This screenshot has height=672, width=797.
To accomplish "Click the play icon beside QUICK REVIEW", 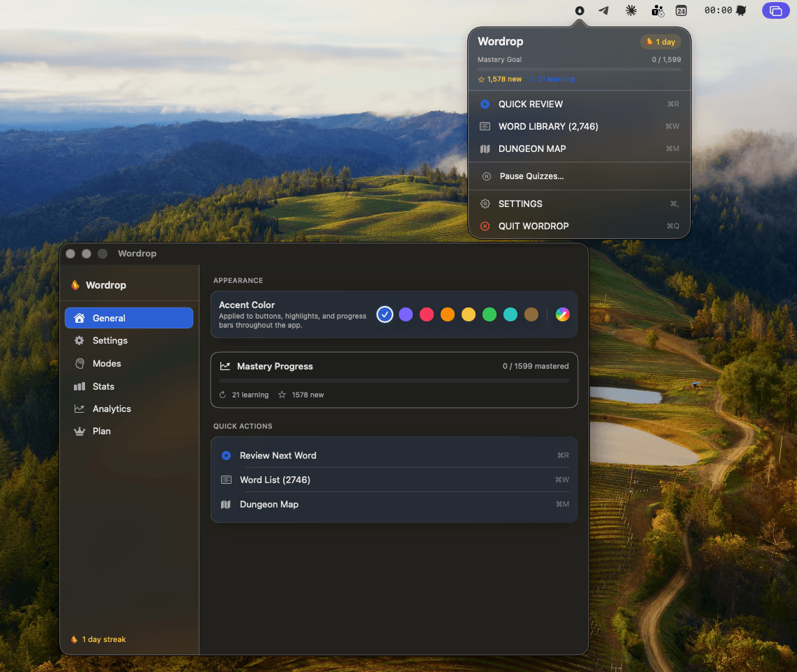I will coord(485,104).
